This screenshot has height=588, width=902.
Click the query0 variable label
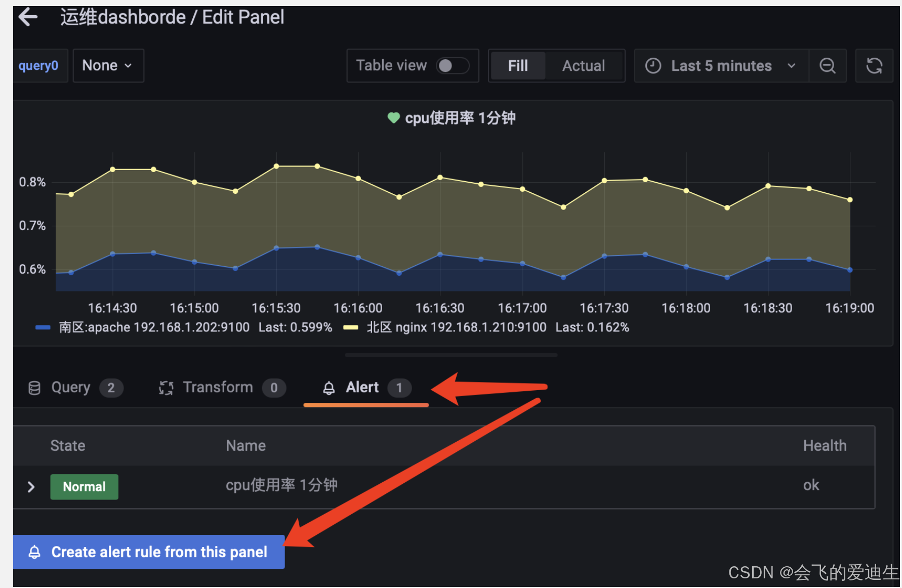[x=38, y=66]
